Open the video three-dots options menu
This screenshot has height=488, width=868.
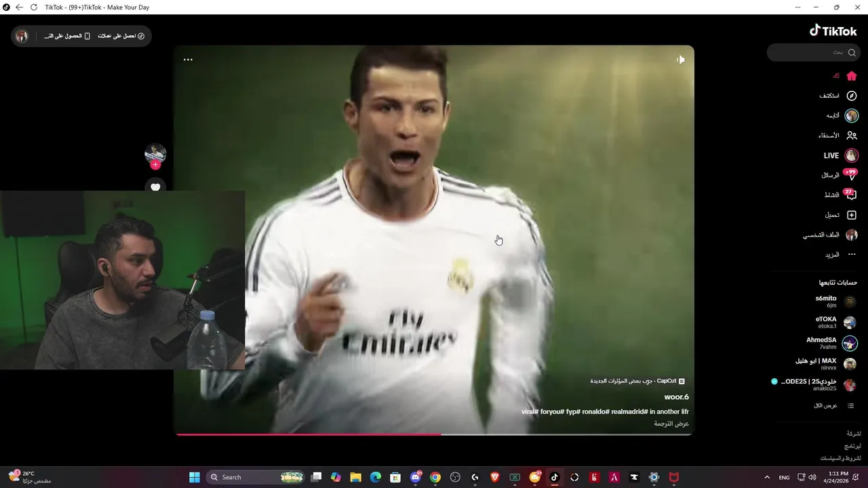point(188,60)
